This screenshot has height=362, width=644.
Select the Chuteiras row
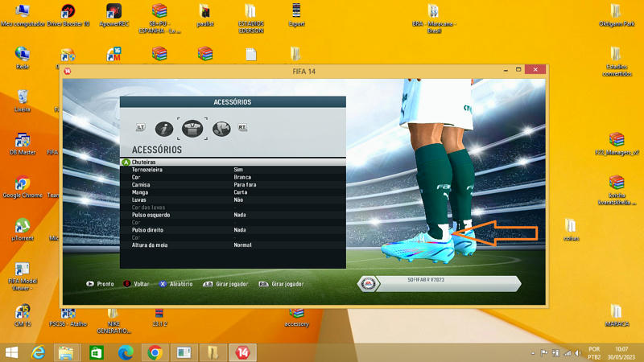click(233, 162)
